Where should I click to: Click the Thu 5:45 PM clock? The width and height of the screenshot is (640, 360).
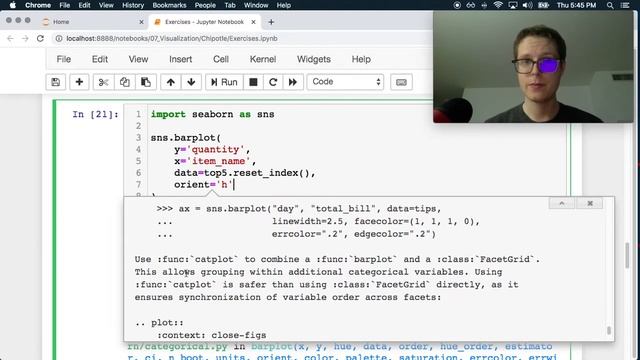coord(576,5)
